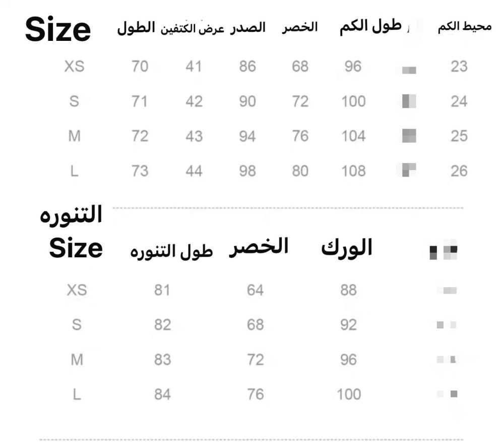Click the hip value 92
The width and height of the screenshot is (504, 442).
pyautogui.click(x=348, y=325)
